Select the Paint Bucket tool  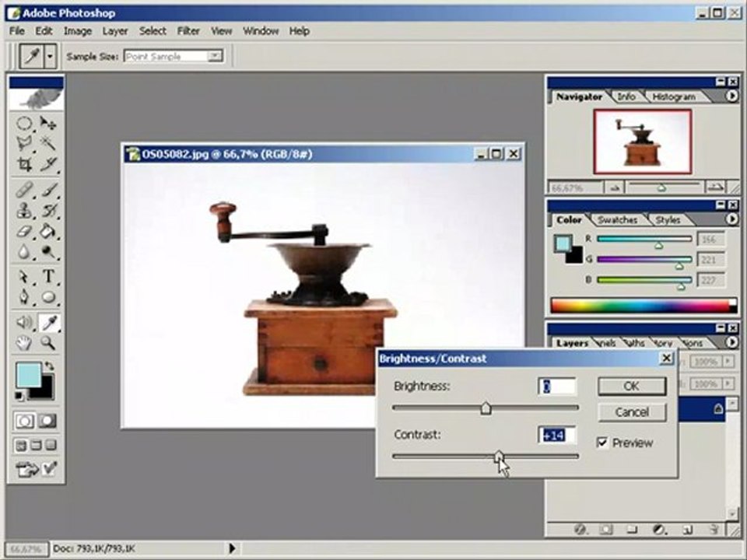pyautogui.click(x=48, y=232)
